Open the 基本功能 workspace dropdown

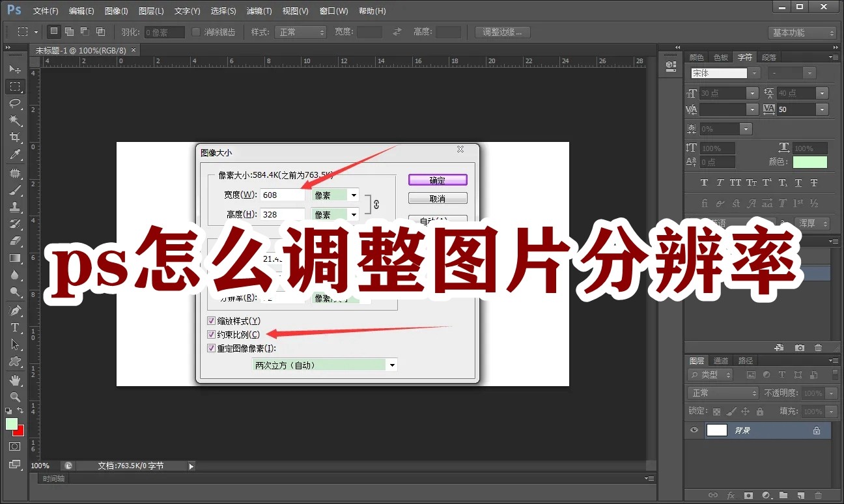pos(802,33)
